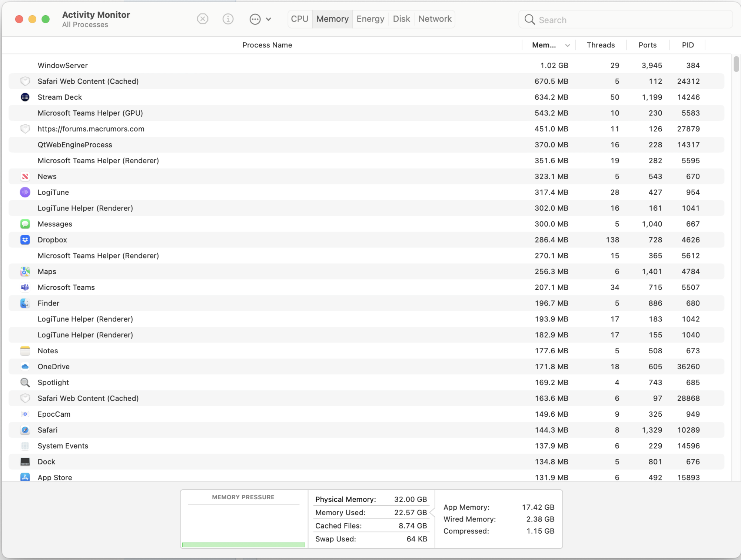Click the Safari compass icon
The image size is (741, 560).
click(25, 430)
